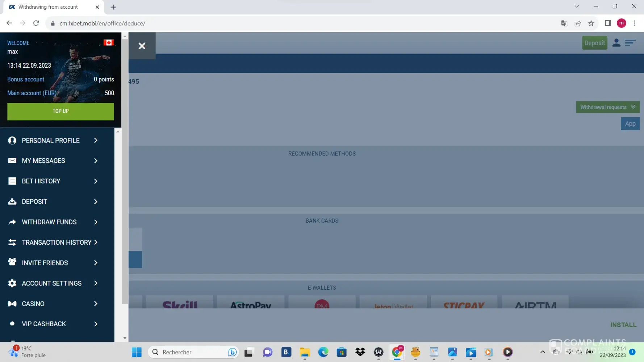Expand the Account Settings chevron
The image size is (644, 362).
(x=96, y=283)
